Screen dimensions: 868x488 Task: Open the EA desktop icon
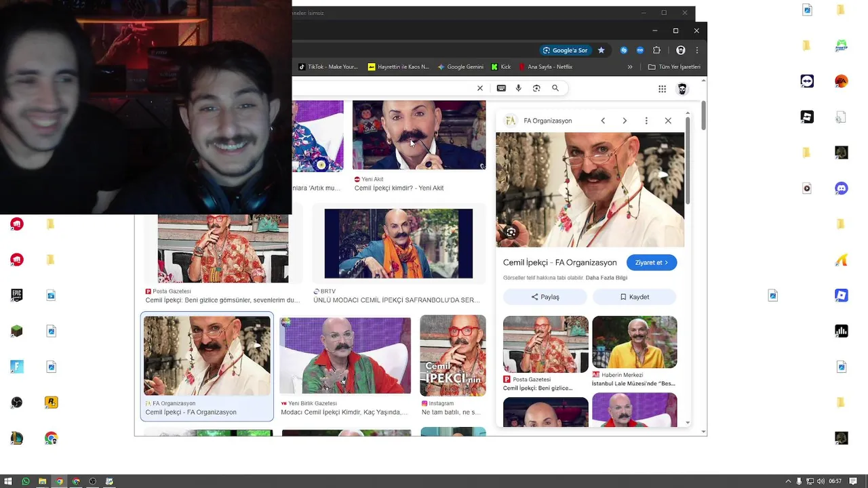click(842, 81)
